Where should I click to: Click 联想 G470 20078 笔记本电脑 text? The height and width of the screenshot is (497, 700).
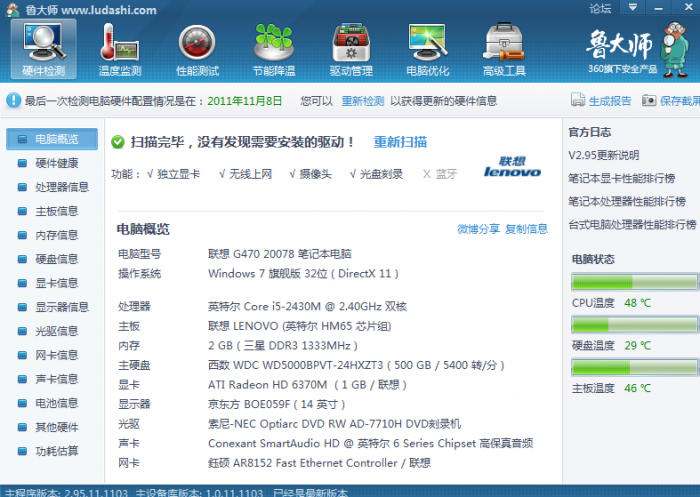[279, 254]
